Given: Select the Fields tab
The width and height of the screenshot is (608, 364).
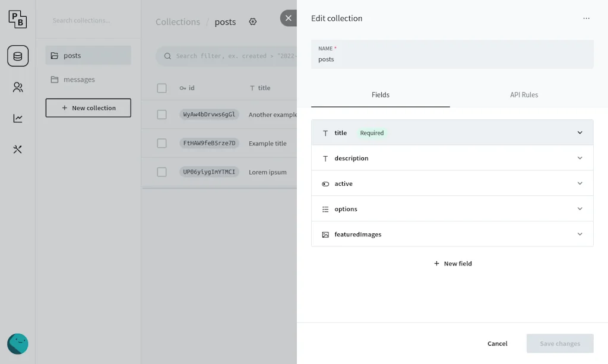Looking at the screenshot, I should (381, 94).
